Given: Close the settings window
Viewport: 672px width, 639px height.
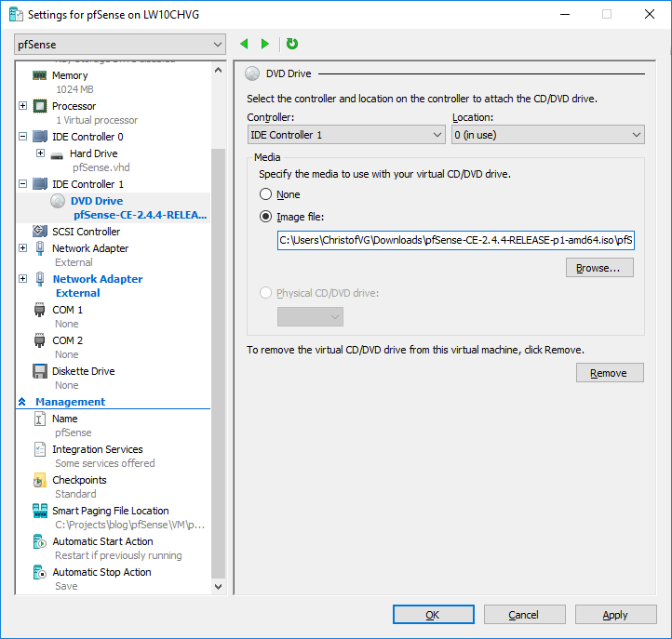Looking at the screenshot, I should click(650, 14).
